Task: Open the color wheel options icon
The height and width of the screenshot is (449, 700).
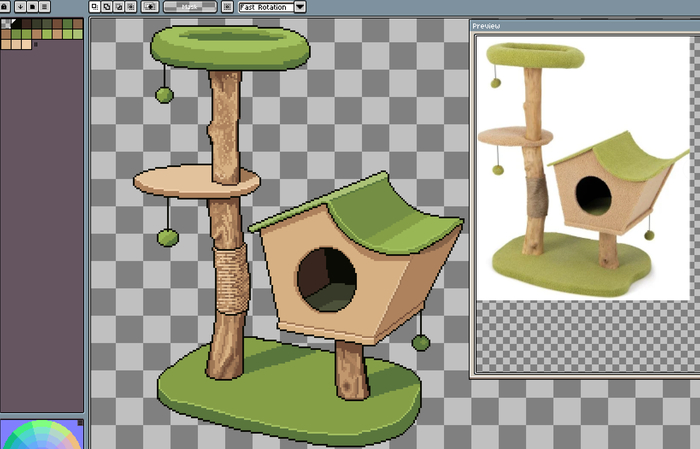Action: click(80, 423)
